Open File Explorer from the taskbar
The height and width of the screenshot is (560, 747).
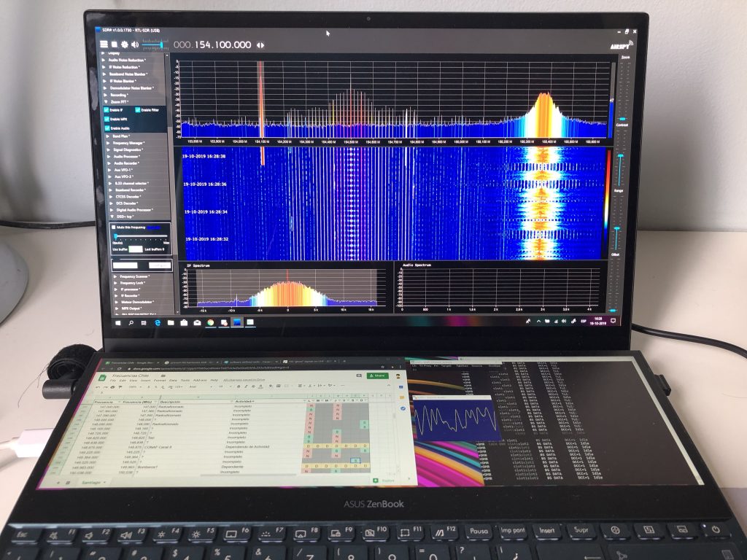(171, 322)
